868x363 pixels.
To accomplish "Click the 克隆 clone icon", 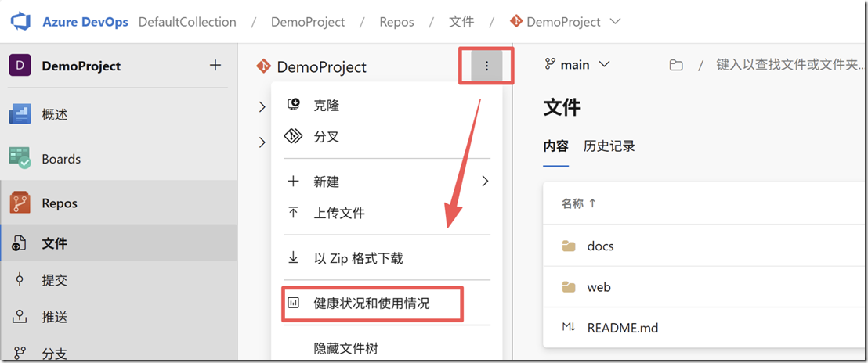I will [294, 105].
